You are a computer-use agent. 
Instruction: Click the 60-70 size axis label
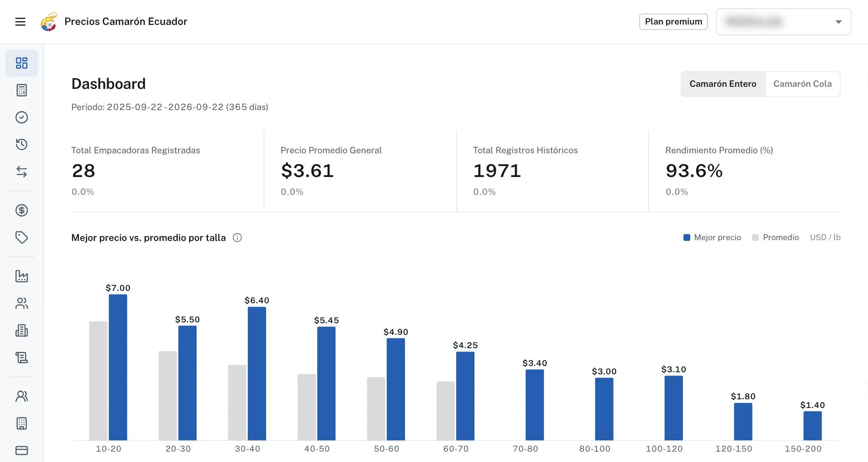(456, 449)
